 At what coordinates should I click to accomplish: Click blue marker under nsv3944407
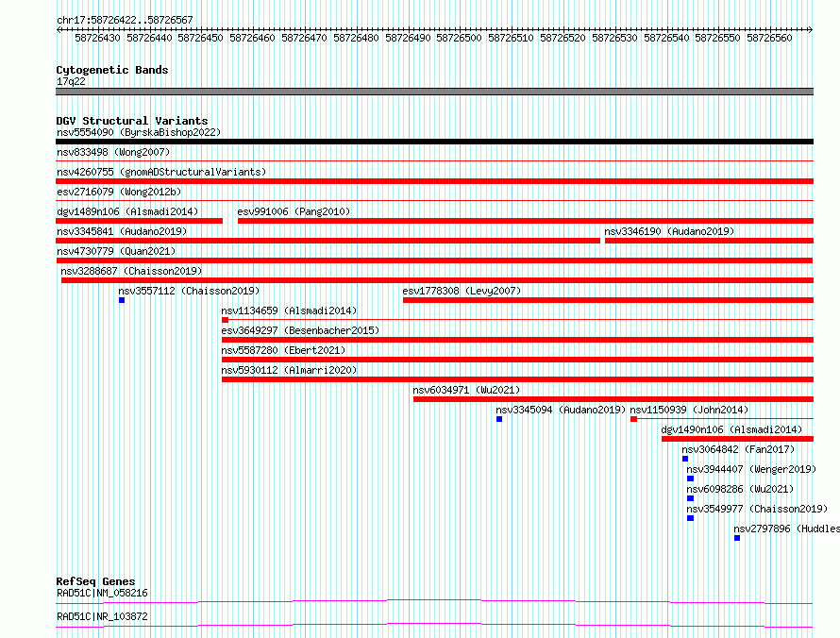click(691, 478)
